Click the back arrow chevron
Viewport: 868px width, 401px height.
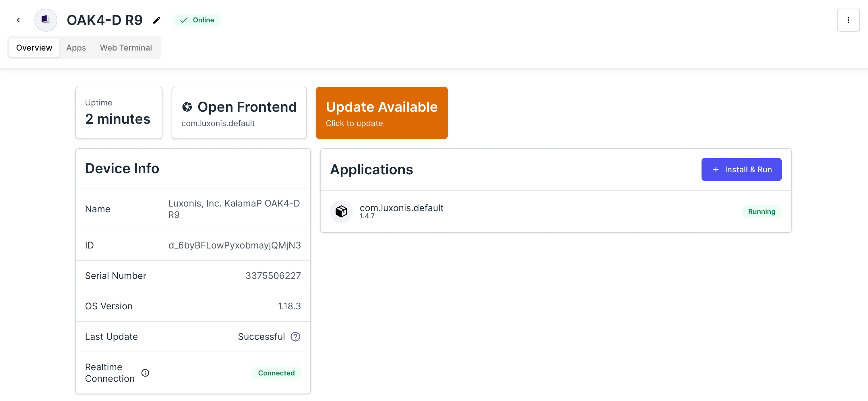[19, 20]
